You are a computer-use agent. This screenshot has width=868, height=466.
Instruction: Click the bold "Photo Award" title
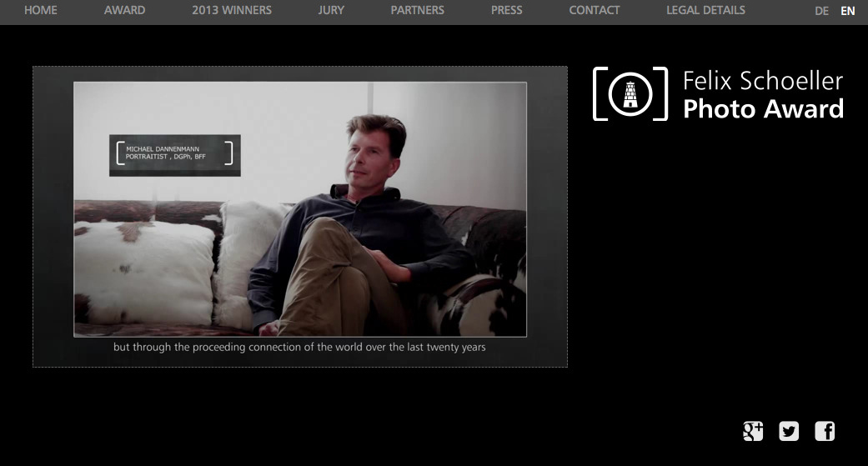(762, 109)
